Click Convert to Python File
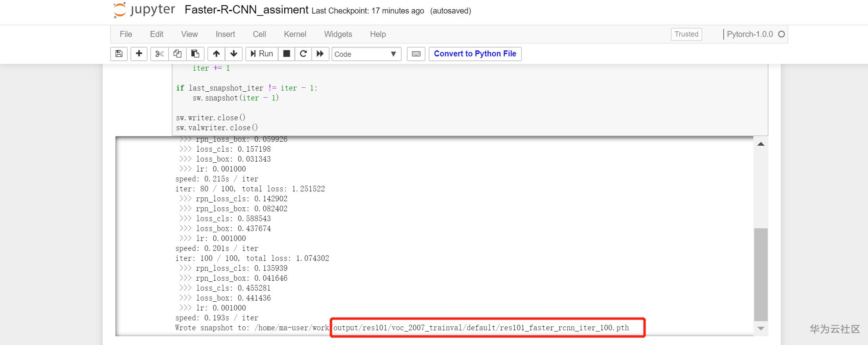 [x=475, y=54]
